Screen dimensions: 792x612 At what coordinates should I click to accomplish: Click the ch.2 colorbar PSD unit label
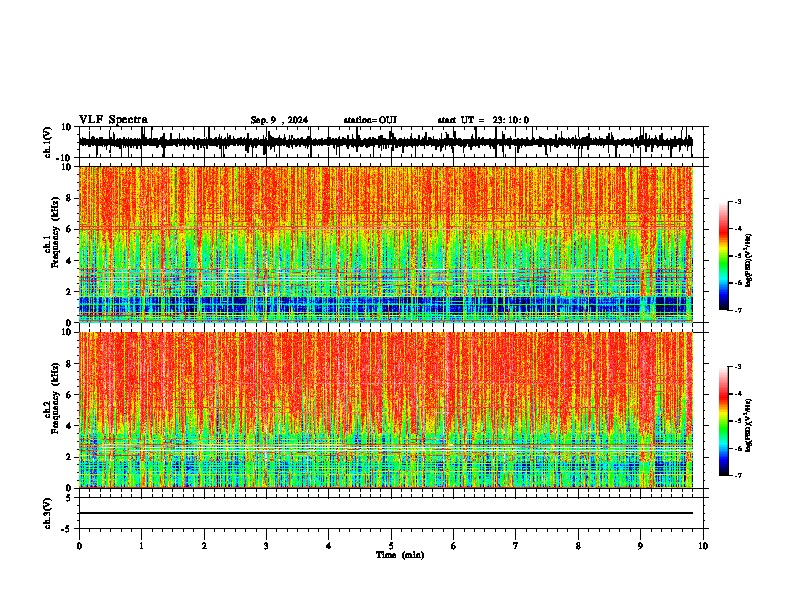pos(749,425)
